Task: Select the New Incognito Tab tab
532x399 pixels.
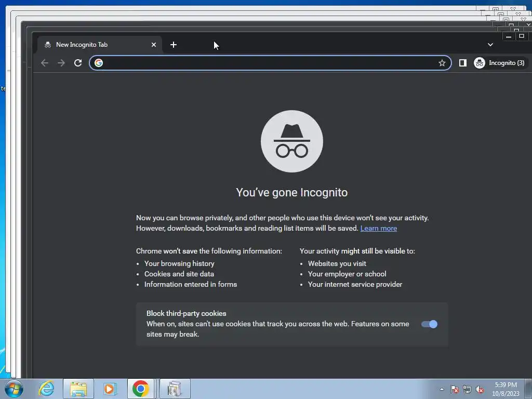Action: click(99, 45)
